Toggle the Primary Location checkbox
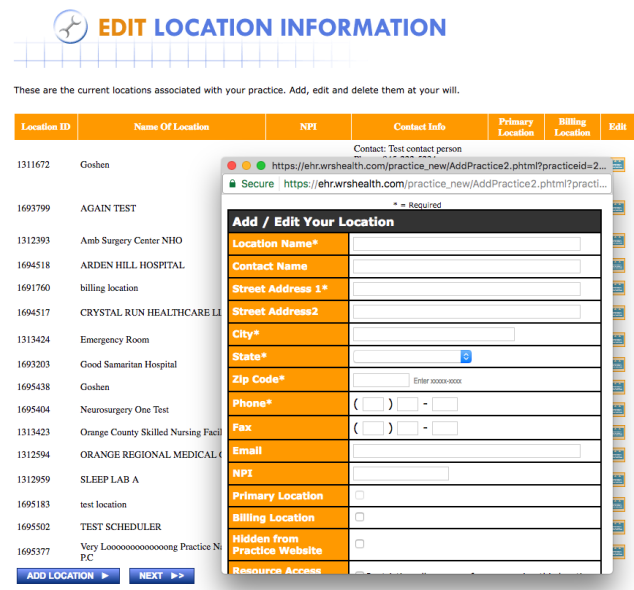The width and height of the screenshot is (634, 590). [x=360, y=495]
